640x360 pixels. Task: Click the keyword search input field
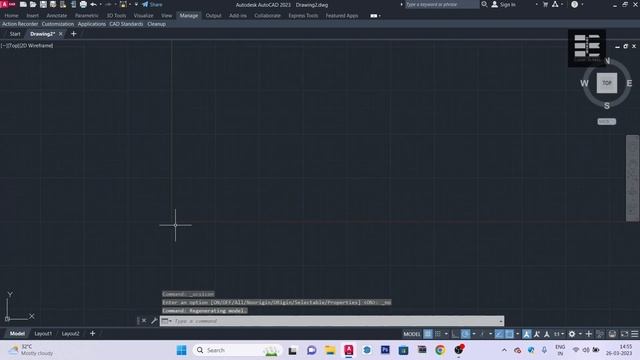[x=442, y=4]
